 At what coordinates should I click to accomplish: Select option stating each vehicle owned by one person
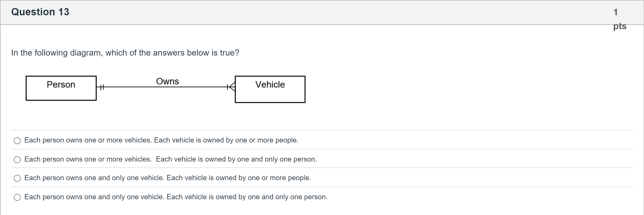17,160
